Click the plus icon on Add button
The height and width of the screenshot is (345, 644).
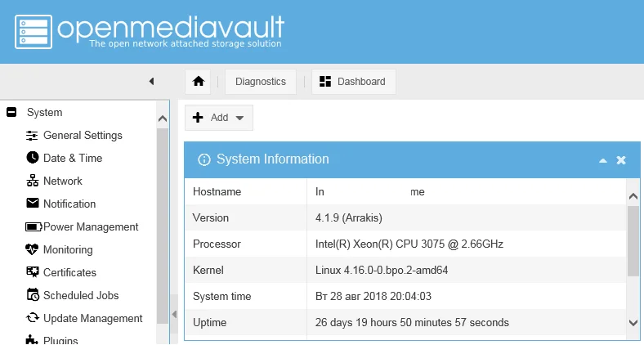pos(198,118)
